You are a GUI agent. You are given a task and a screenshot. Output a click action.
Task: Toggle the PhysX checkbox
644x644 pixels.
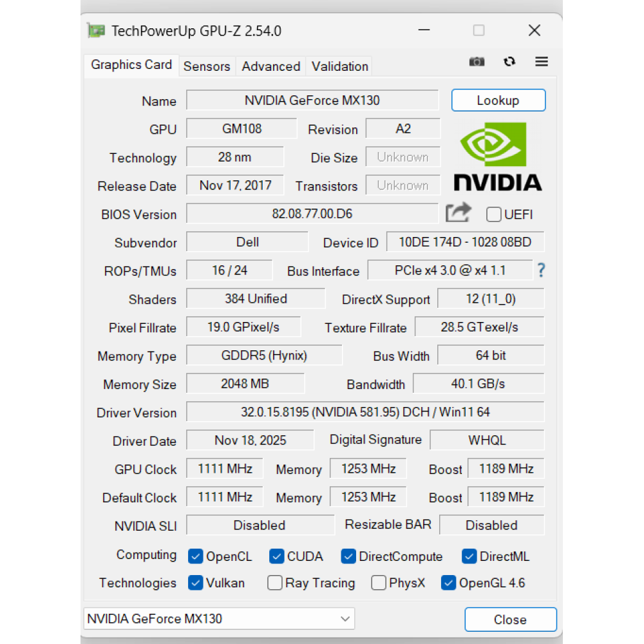378,583
